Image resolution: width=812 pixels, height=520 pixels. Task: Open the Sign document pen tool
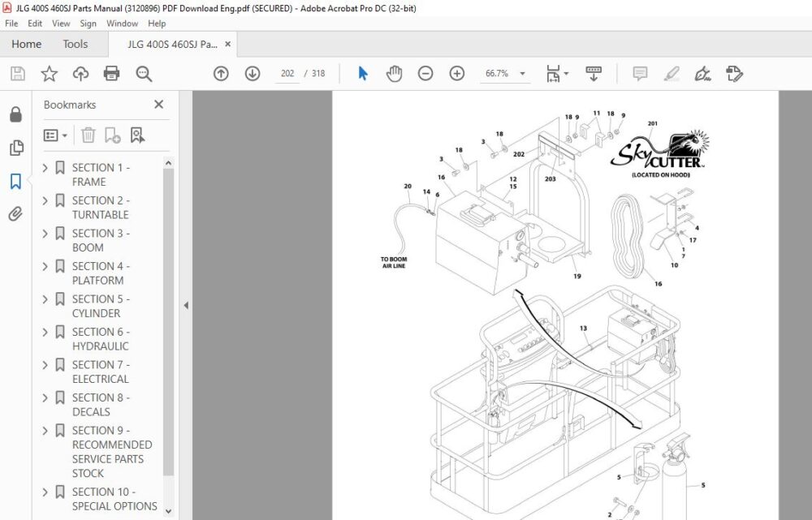pyautogui.click(x=702, y=74)
